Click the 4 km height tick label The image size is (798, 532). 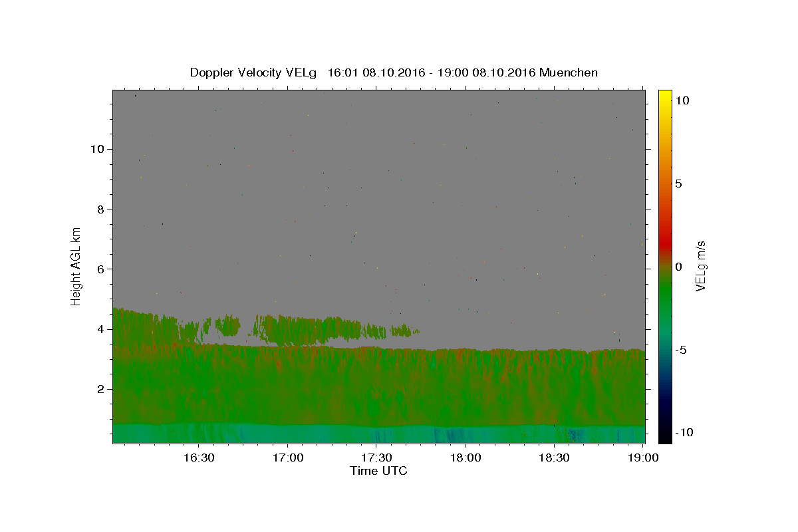(x=100, y=329)
